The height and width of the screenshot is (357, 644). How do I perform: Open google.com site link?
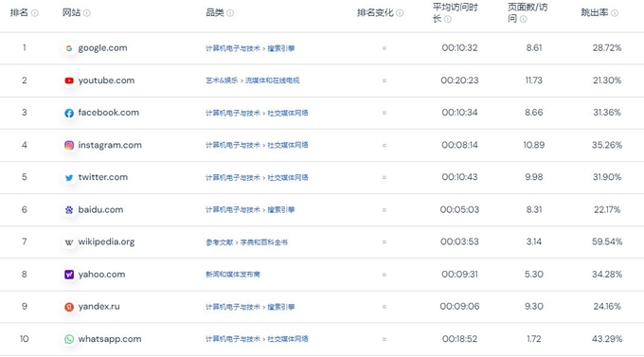[x=102, y=48]
